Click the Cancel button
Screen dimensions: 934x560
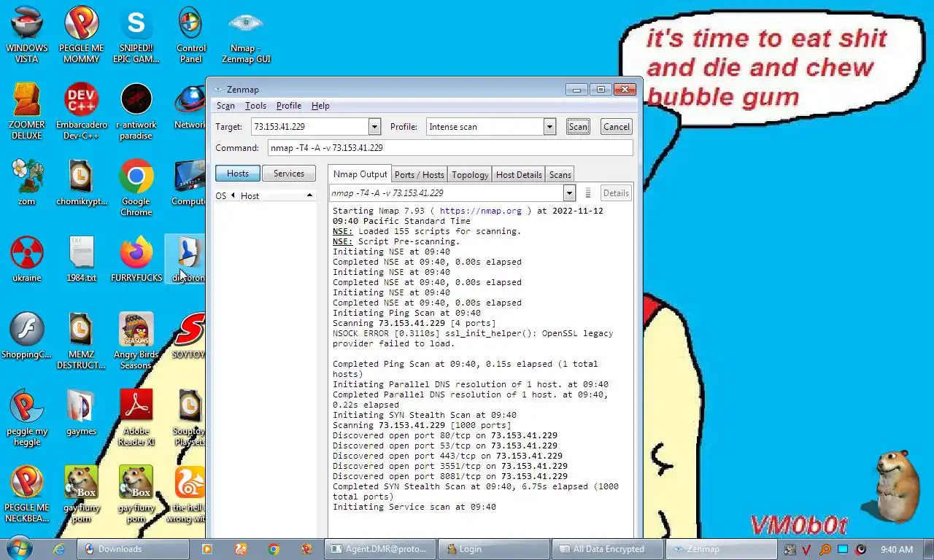[616, 127]
